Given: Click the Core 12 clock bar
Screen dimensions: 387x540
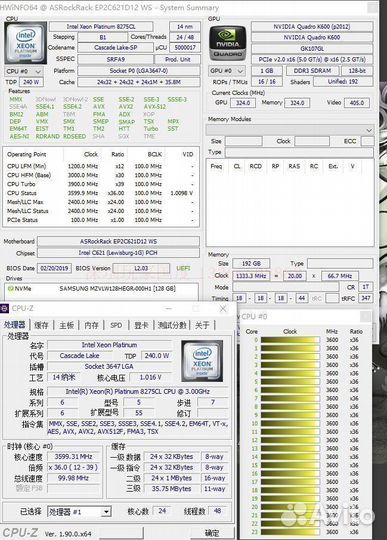Looking at the screenshot, I should pyautogui.click(x=290, y=440).
